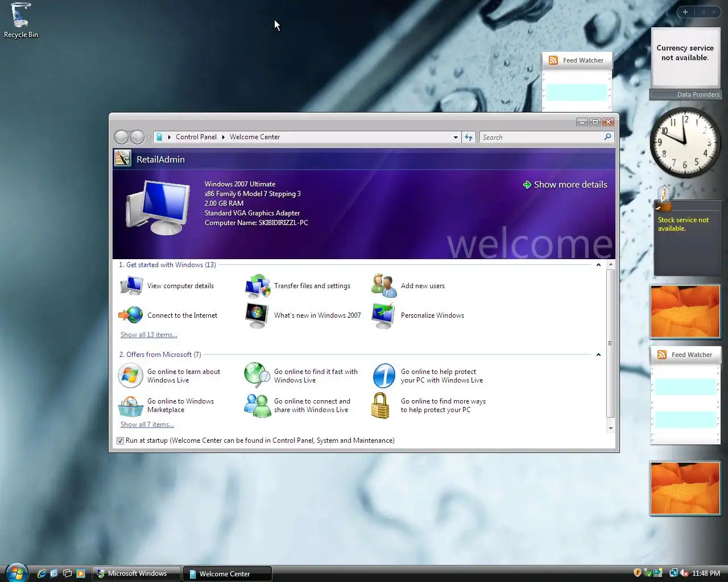The height and width of the screenshot is (582, 728).
Task: Open the address bar history dropdown
Action: (456, 137)
